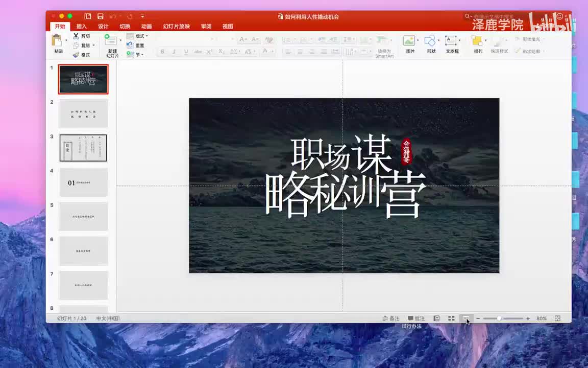The image size is (588, 368).
Task: Select slide 6 thumbnail
Action: [x=83, y=251]
